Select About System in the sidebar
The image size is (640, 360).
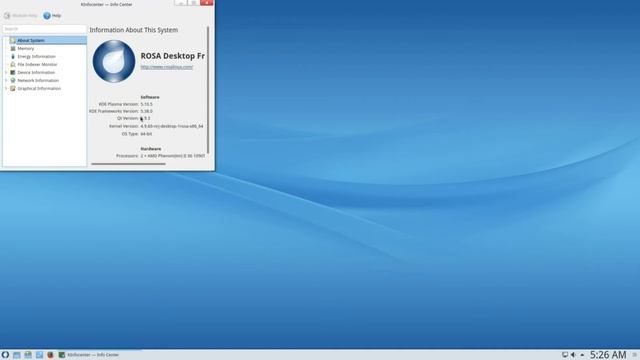(45, 40)
